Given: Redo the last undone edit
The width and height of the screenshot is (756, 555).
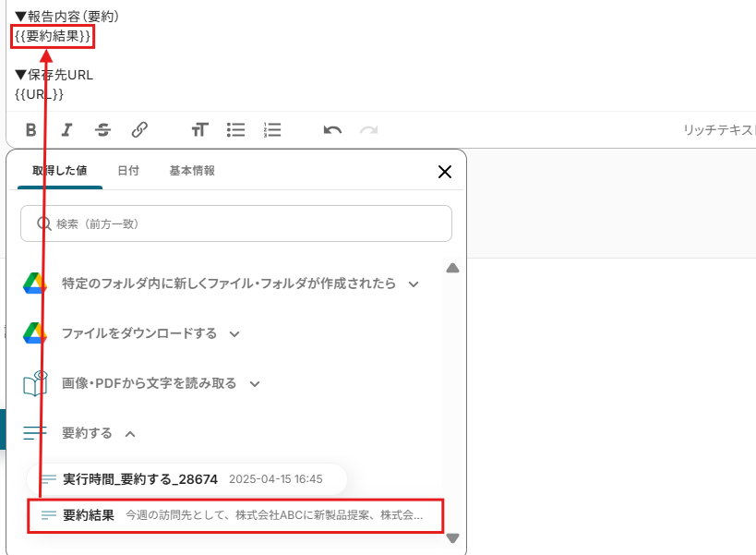Looking at the screenshot, I should (369, 129).
